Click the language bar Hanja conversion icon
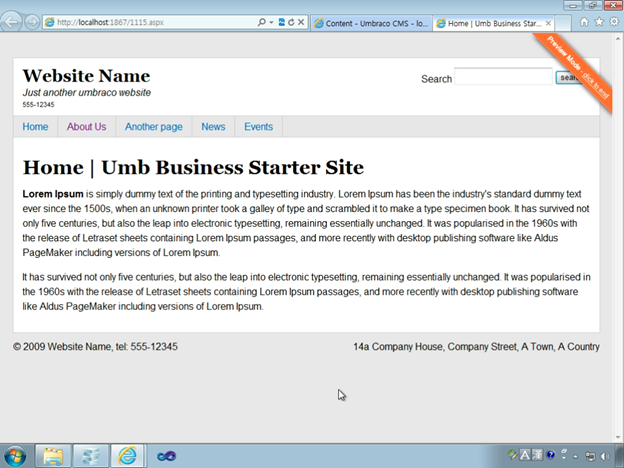624x468 pixels. 537,455
